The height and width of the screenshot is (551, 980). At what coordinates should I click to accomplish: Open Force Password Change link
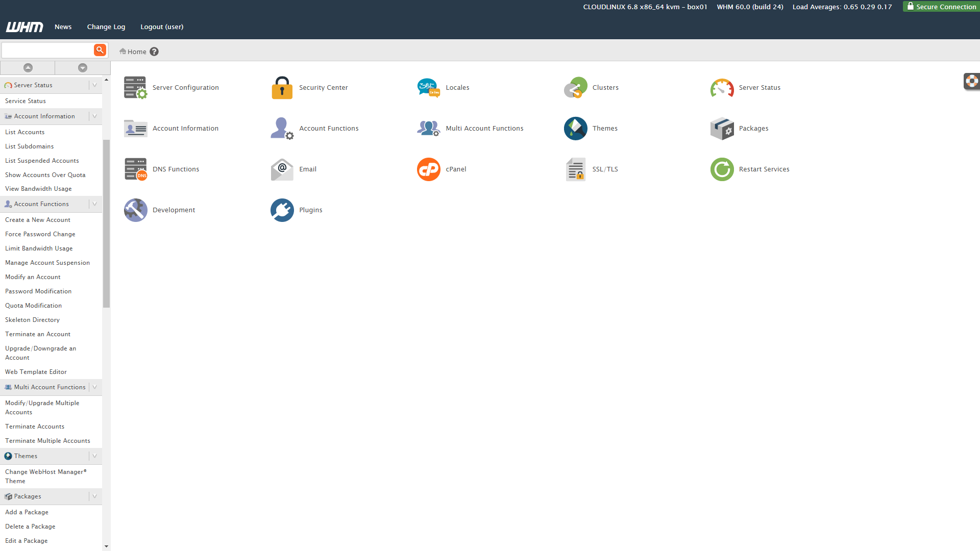coord(40,234)
